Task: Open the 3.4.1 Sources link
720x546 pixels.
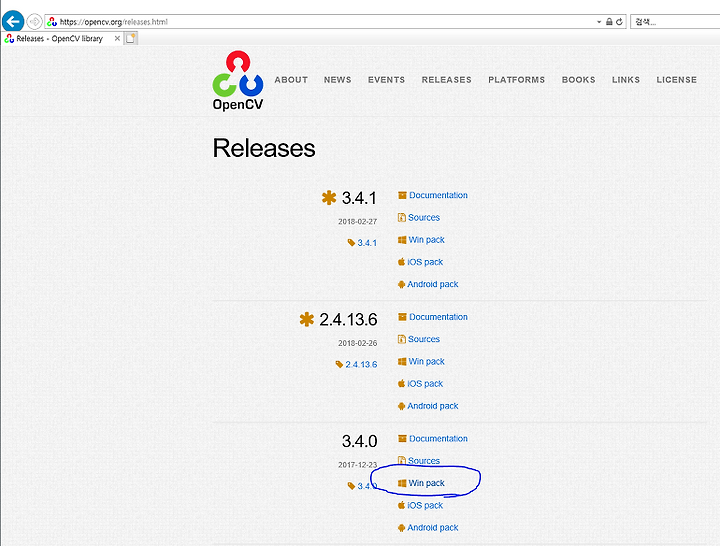Action: point(424,218)
